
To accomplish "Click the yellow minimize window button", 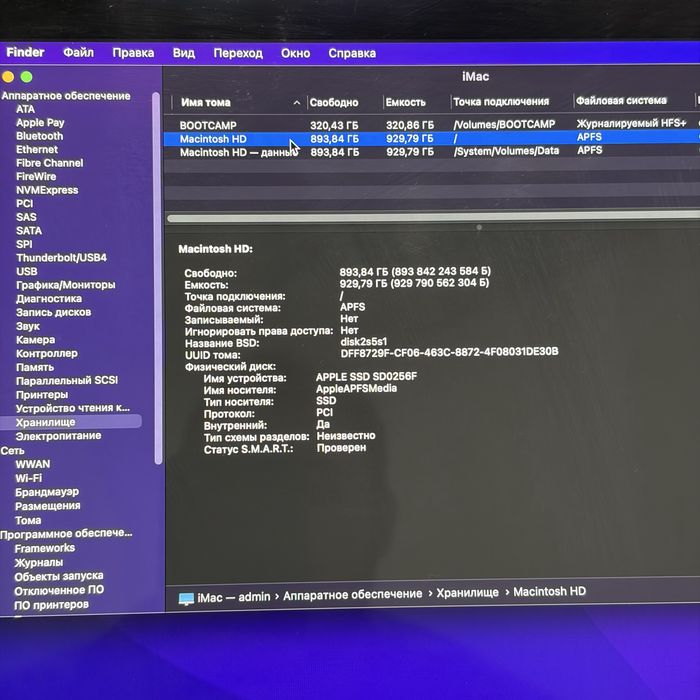I will pos(8,77).
